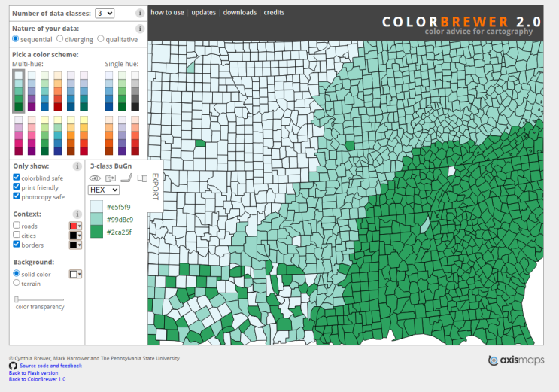This screenshot has height=392, width=559.
Task: Click the axismaps logo link
Action: pyautogui.click(x=516, y=360)
